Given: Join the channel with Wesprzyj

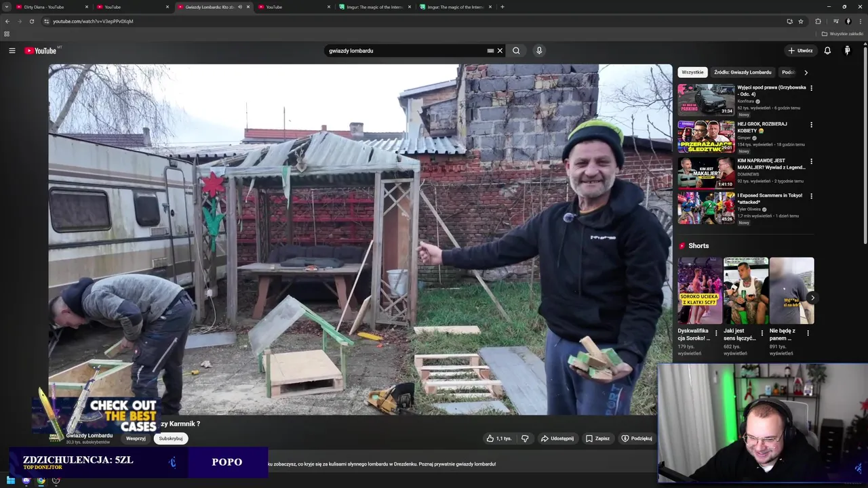Looking at the screenshot, I should click(136, 439).
